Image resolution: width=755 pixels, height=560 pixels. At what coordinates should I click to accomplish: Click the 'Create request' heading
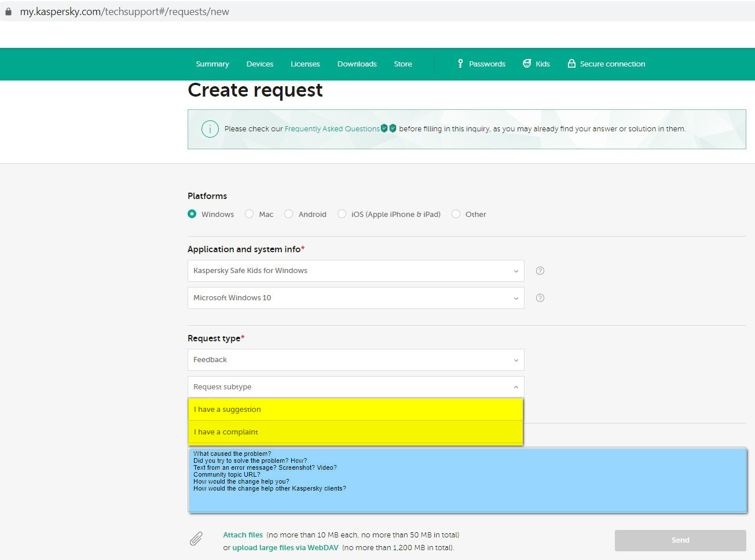[255, 90]
